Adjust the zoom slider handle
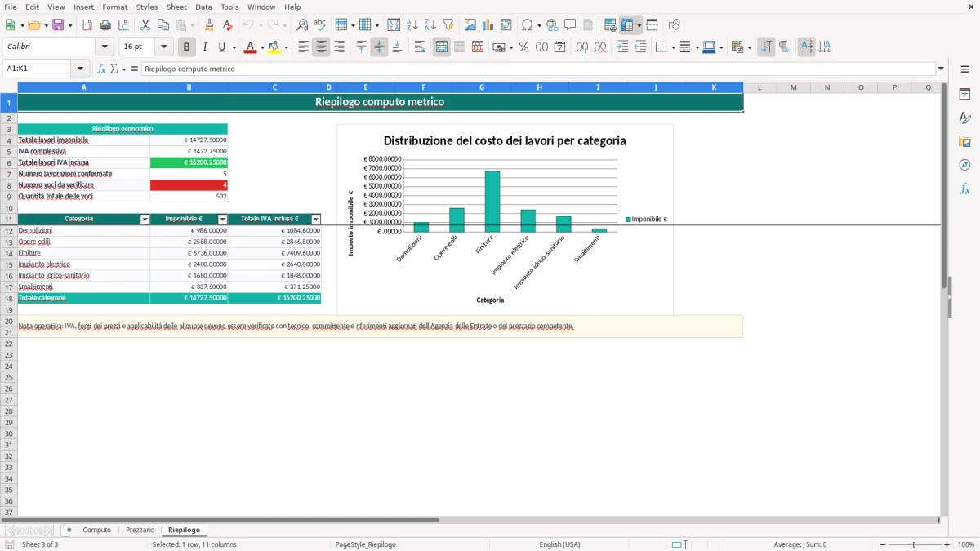This screenshot has height=551, width=980. coord(915,544)
